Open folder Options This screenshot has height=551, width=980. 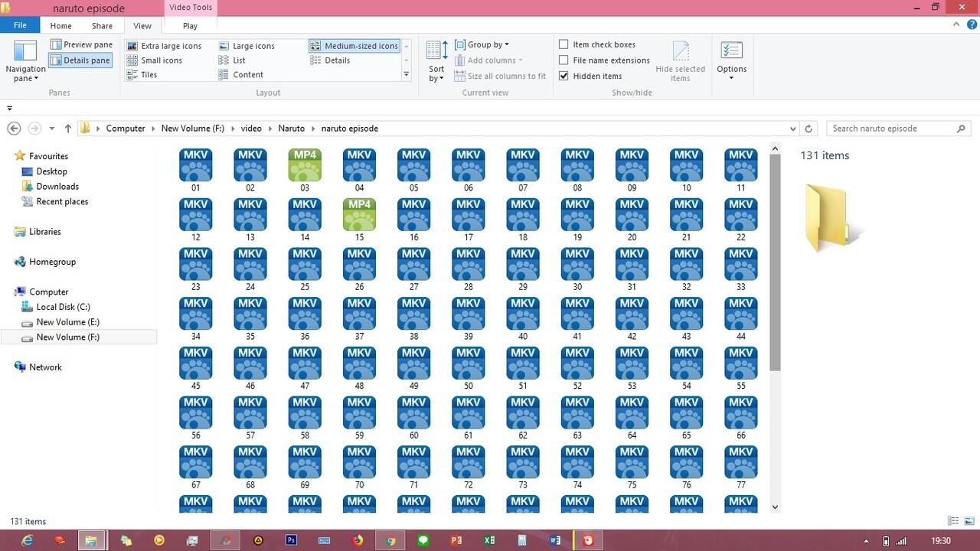coord(731,61)
